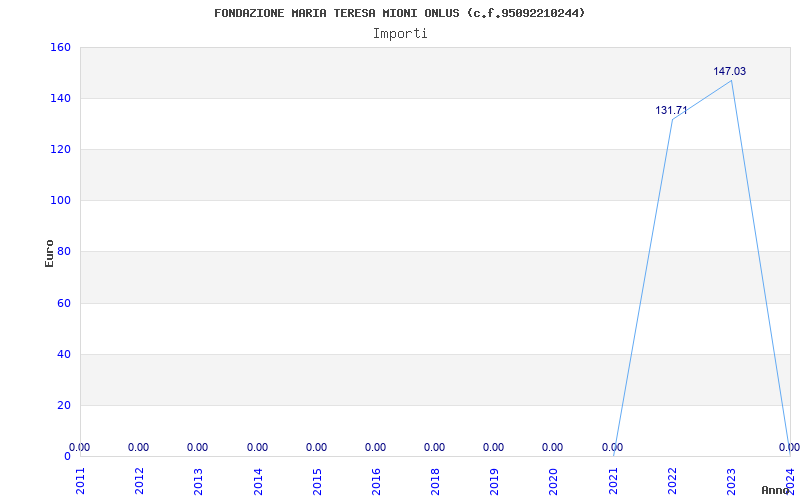
Task: Select the 2016 year axis label
Action: pyautogui.click(x=376, y=481)
